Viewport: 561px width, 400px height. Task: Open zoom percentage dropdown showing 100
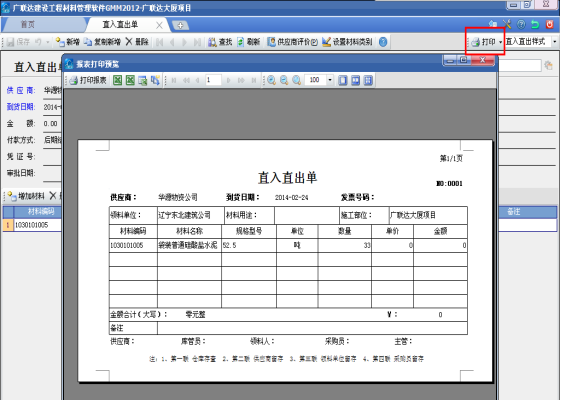[330, 80]
